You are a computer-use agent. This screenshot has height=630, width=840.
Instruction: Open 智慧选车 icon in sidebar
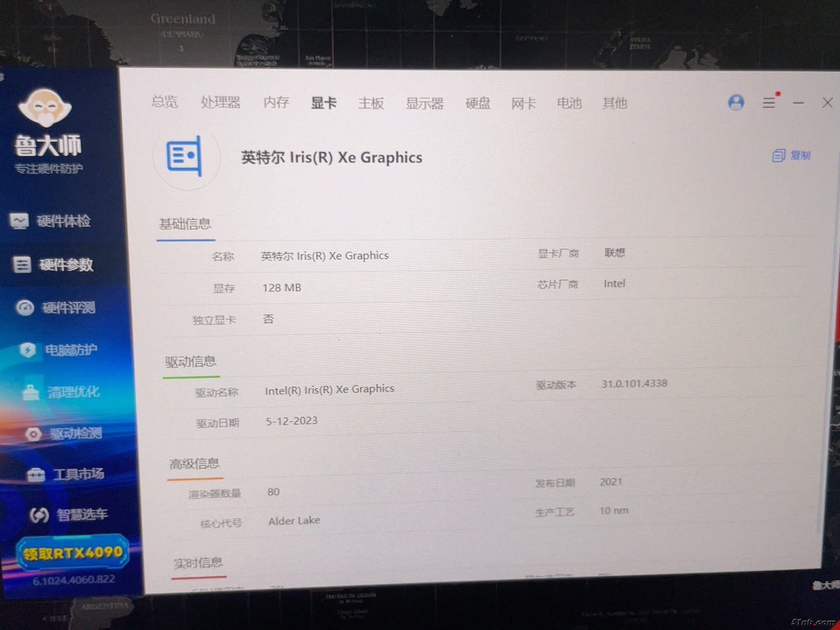39,514
